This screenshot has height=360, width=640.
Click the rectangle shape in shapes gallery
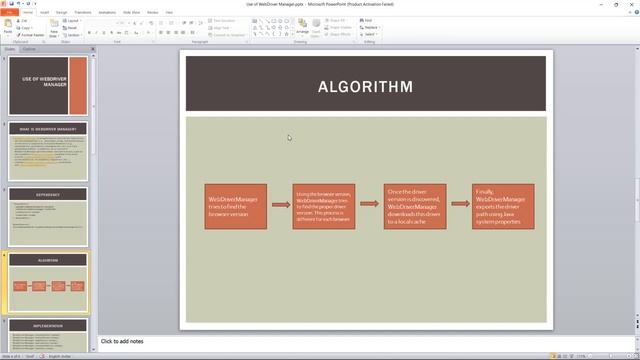[274, 21]
